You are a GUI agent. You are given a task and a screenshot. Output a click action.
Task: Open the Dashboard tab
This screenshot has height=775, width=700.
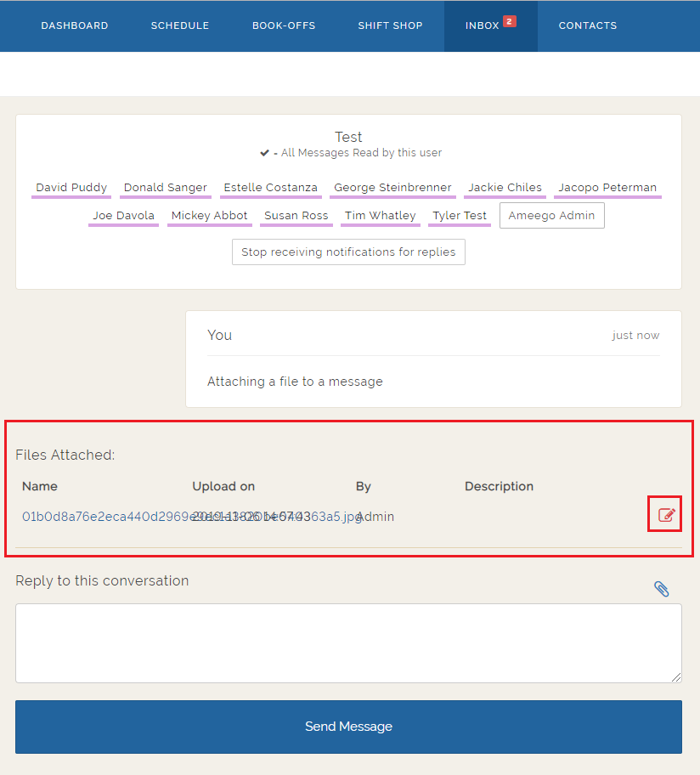coord(75,25)
